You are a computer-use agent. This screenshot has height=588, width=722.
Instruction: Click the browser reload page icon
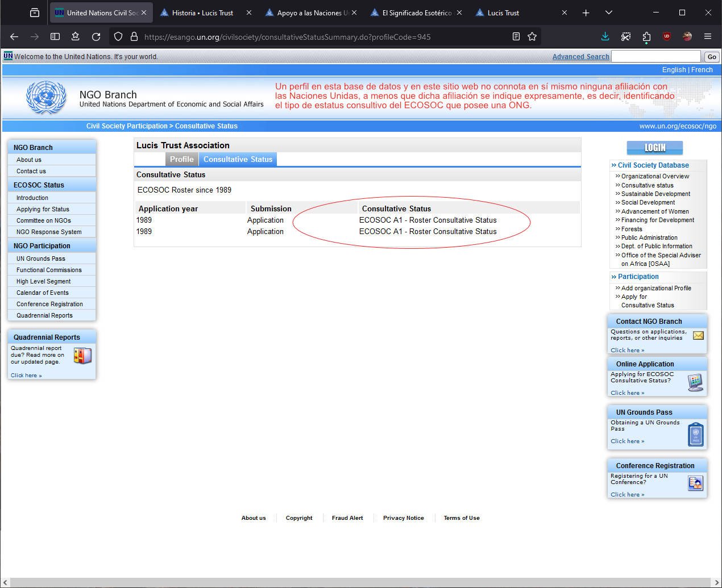tap(96, 37)
